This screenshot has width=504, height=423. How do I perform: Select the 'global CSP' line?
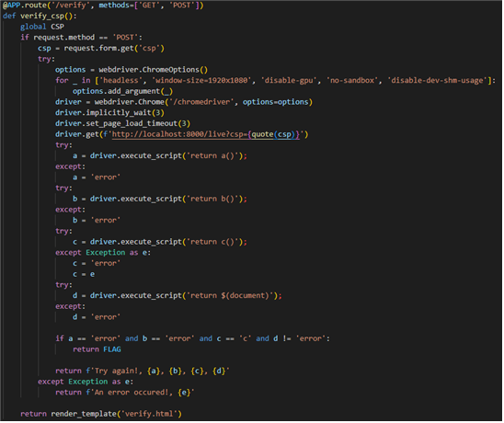pos(42,27)
